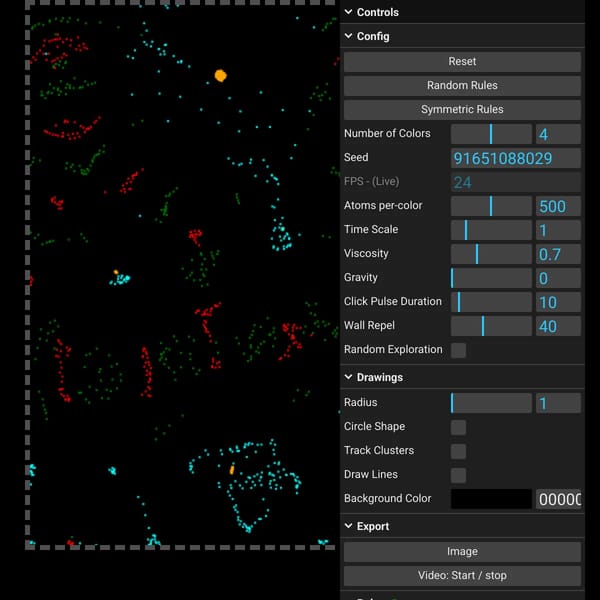This screenshot has height=600, width=600.
Task: Adjust the Wall Repel slider
Action: coord(491,326)
